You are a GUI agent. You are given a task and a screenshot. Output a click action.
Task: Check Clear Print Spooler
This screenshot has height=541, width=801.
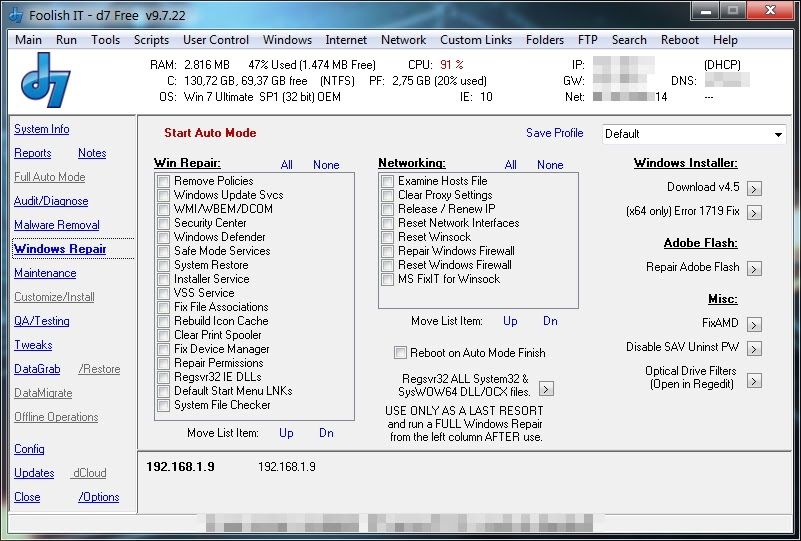point(163,335)
